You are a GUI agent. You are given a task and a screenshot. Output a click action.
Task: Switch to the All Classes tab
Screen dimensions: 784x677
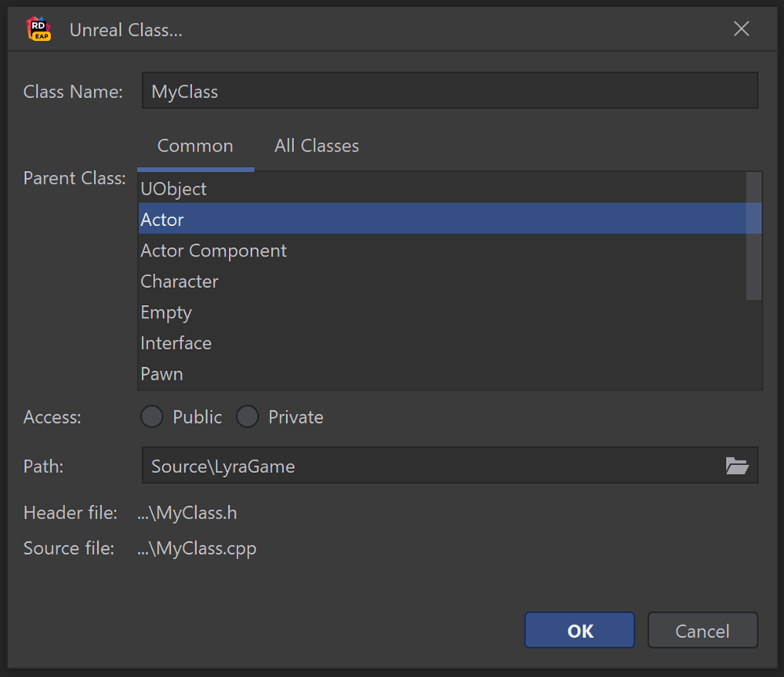pos(317,146)
